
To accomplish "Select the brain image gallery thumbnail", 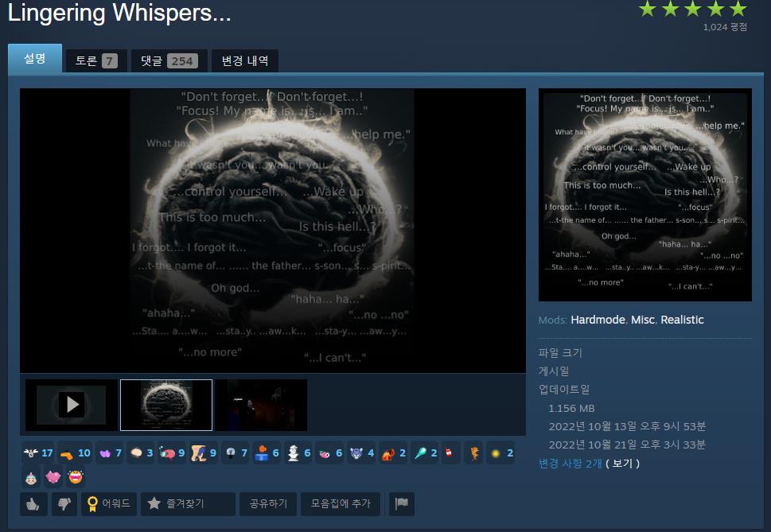I will [166, 405].
